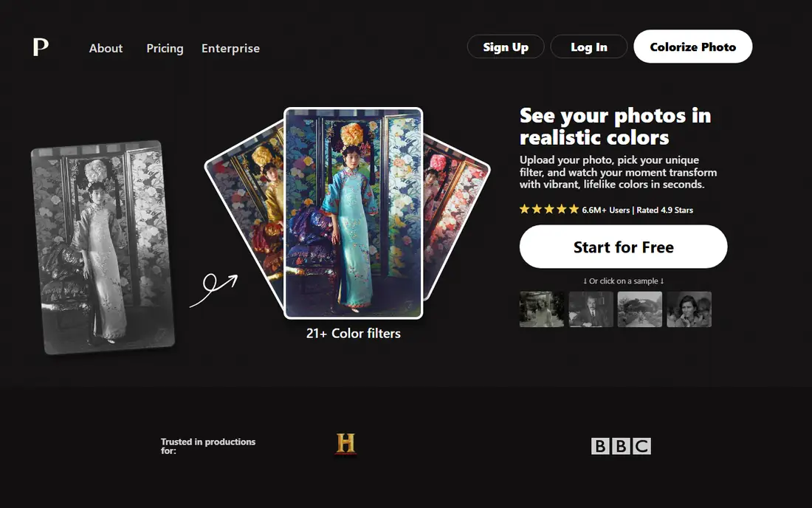Go to the Pricing page
Screen dimensions: 812x508
click(x=165, y=48)
